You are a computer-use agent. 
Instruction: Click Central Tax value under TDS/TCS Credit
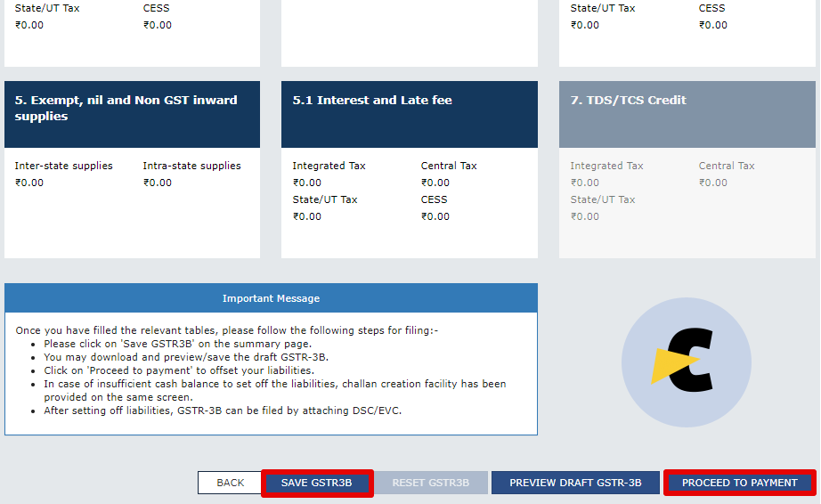tap(713, 183)
